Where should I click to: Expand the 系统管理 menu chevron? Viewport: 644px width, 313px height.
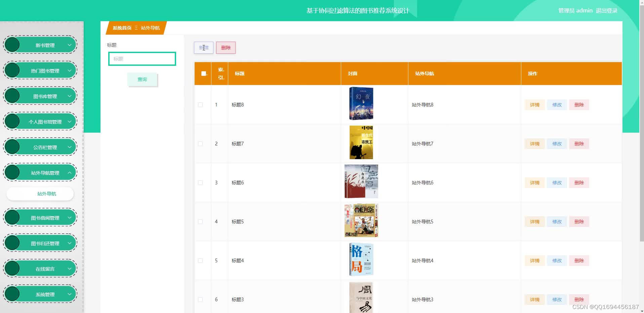point(70,294)
